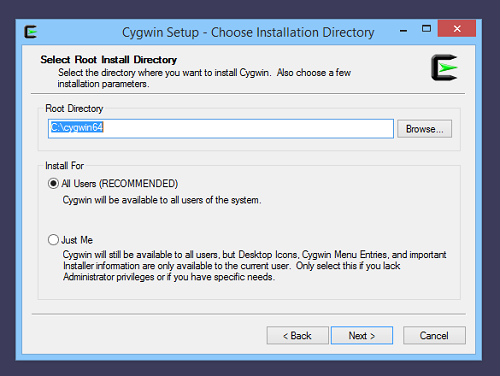500x376 pixels.
Task: Click the large Cygwin logo in the header
Action: coord(444,68)
